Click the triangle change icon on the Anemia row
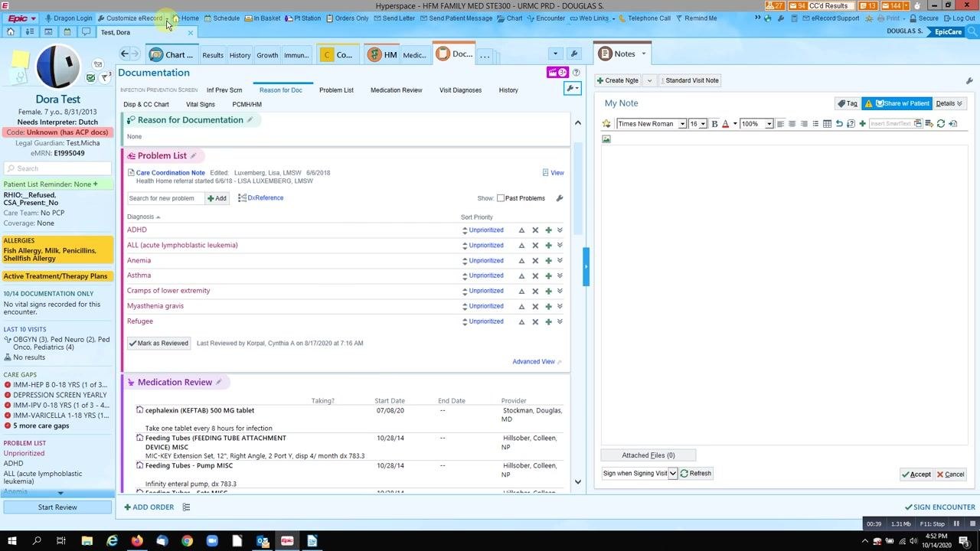 pyautogui.click(x=521, y=260)
